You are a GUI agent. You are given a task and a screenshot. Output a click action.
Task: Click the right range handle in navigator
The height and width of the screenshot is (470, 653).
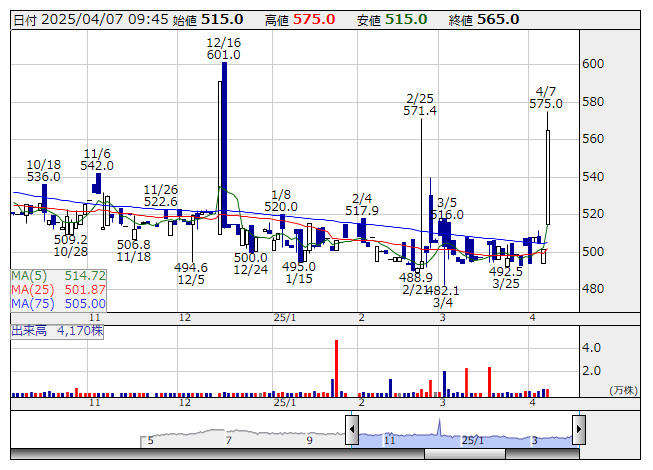tap(579, 430)
